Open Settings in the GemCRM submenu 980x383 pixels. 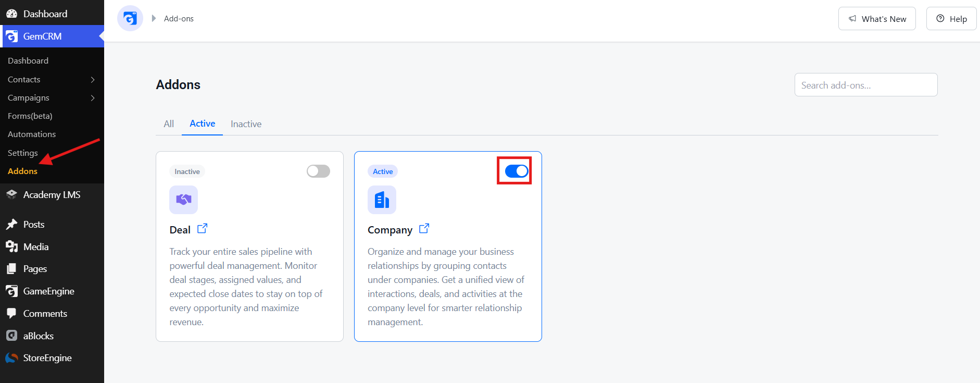[x=23, y=153]
